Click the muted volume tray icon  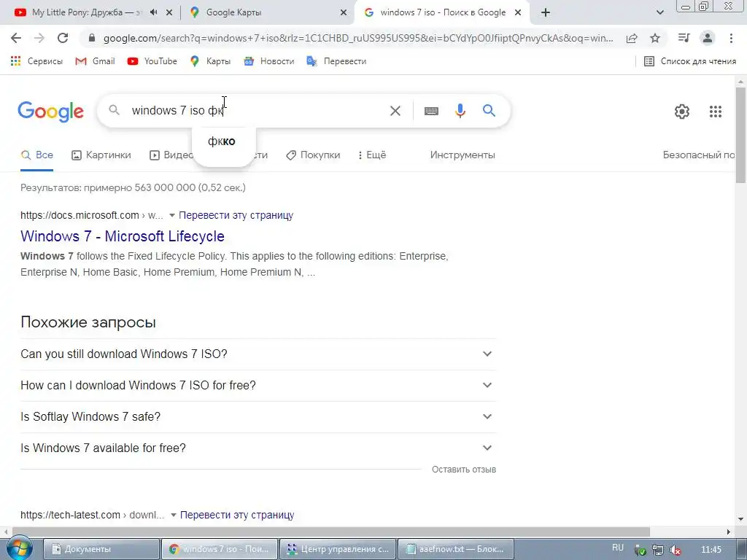[675, 550]
